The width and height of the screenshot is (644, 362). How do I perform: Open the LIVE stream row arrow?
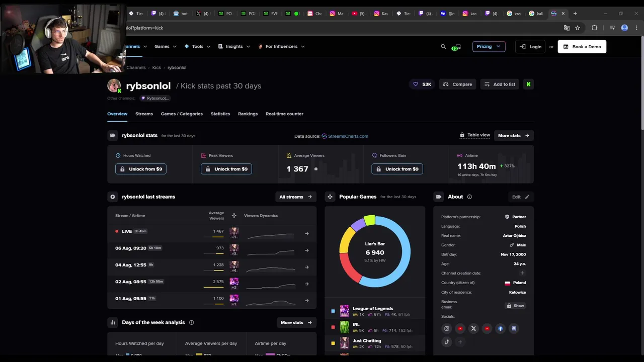click(x=307, y=233)
